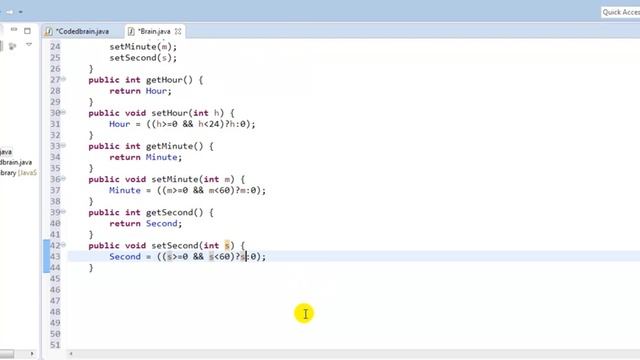
Task: Collapse the setMinute method fold at line 36
Action: [x=64, y=178]
